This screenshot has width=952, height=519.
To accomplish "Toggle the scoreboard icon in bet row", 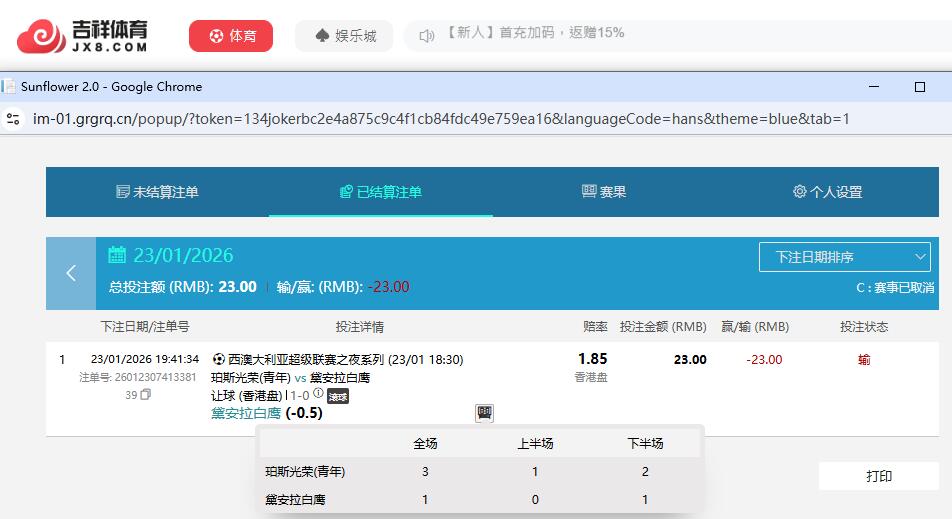I will tap(484, 412).
